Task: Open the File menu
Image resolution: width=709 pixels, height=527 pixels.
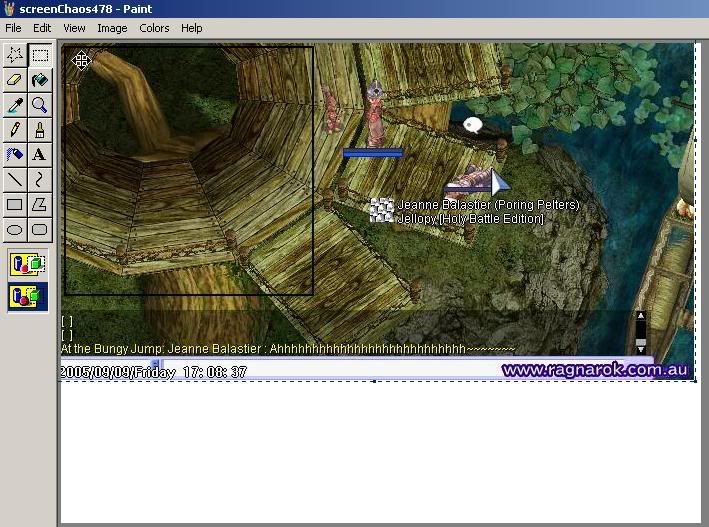Action: pos(13,28)
